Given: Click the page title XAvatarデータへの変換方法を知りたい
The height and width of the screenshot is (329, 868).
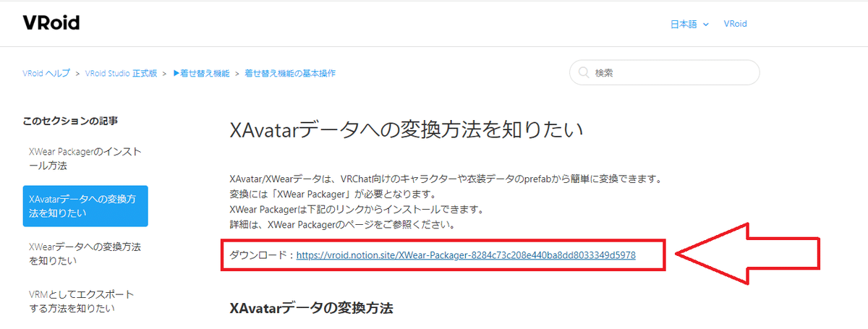Looking at the screenshot, I should click(x=406, y=129).
